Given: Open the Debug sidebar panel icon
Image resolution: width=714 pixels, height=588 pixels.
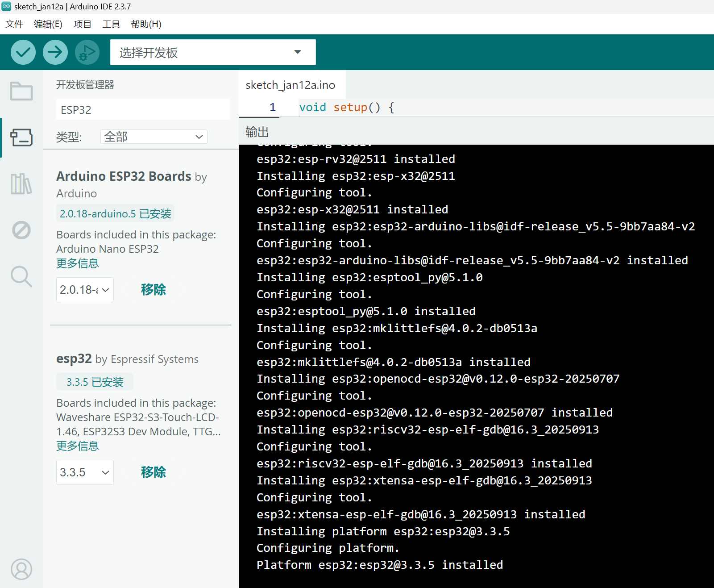Looking at the screenshot, I should (21, 230).
